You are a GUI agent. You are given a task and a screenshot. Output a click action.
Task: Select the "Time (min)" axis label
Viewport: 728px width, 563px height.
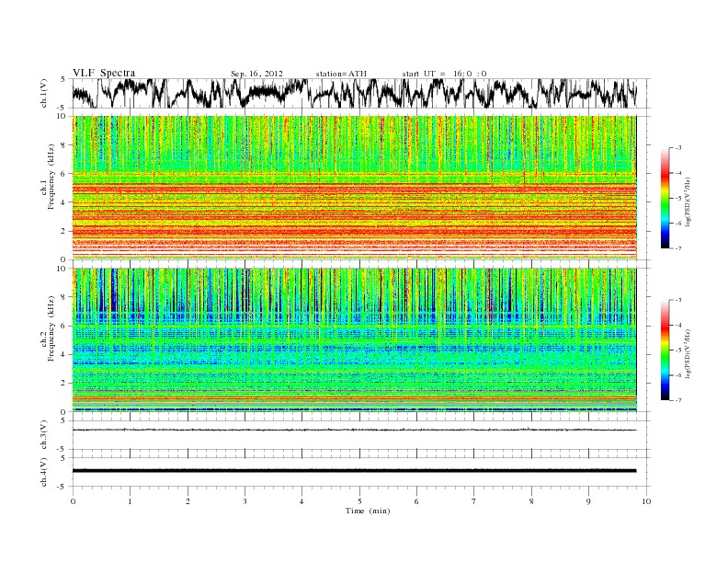pos(368,511)
